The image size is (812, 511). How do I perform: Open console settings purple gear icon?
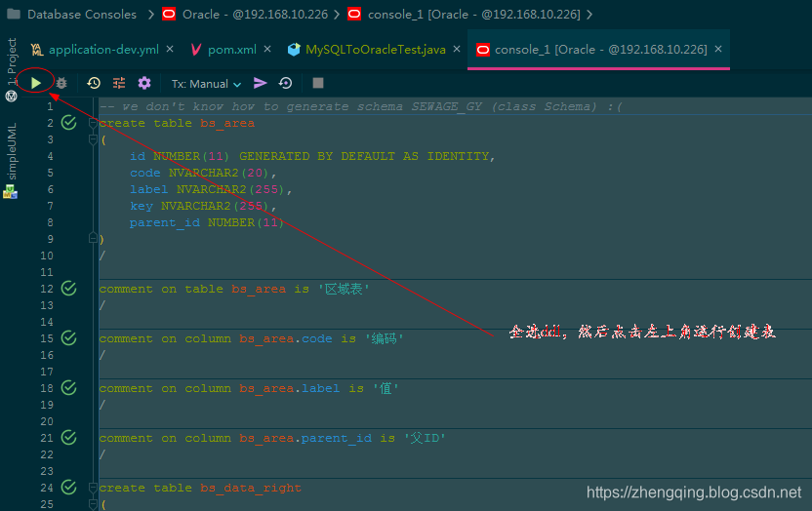click(144, 83)
